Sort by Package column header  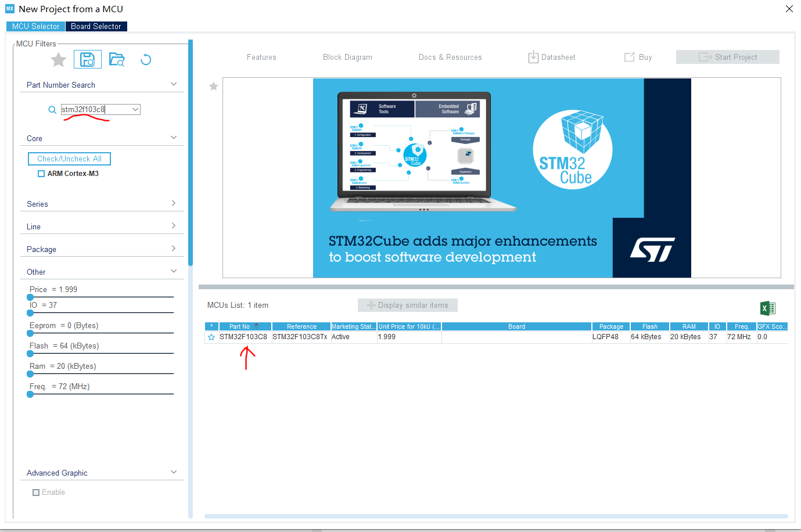(x=611, y=326)
